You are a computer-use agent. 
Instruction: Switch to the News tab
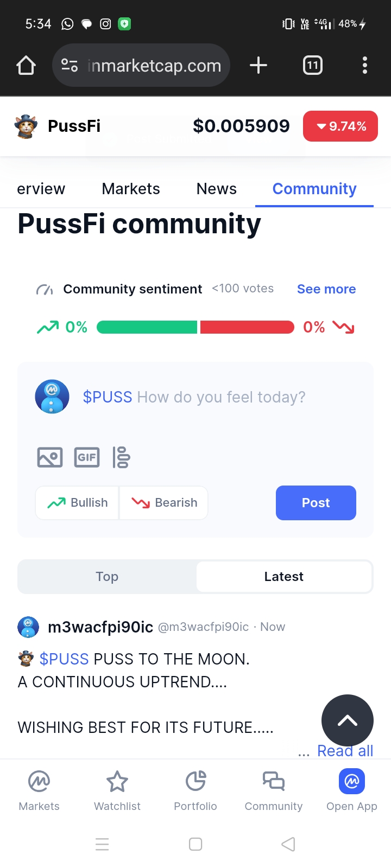(217, 189)
